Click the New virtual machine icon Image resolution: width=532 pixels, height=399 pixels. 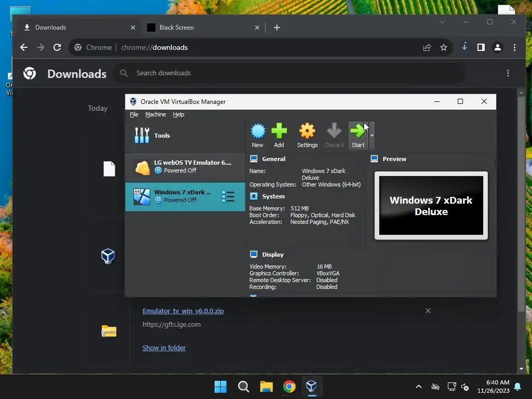(258, 135)
